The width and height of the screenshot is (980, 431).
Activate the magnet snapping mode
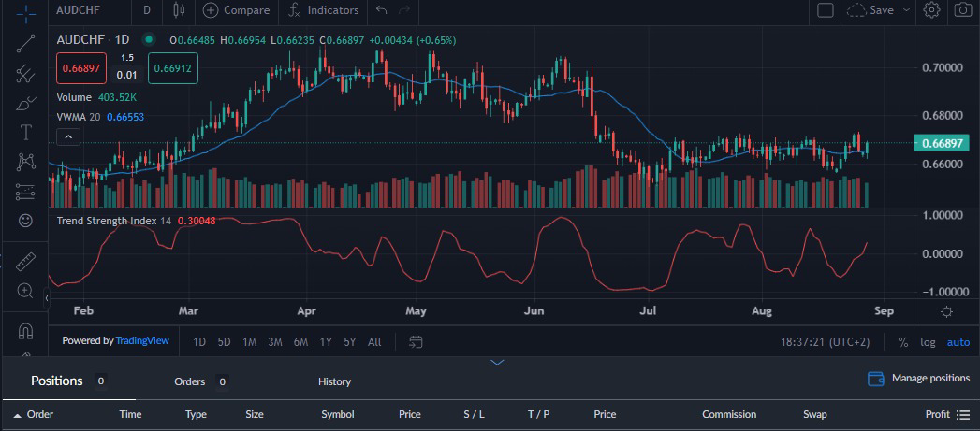point(25,331)
